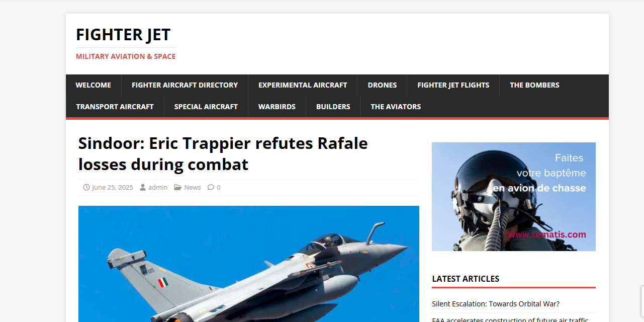Viewport: 644px width, 322px height.
Task: Click the tematis.com fighter pilot ad banner
Action: pyautogui.click(x=514, y=197)
